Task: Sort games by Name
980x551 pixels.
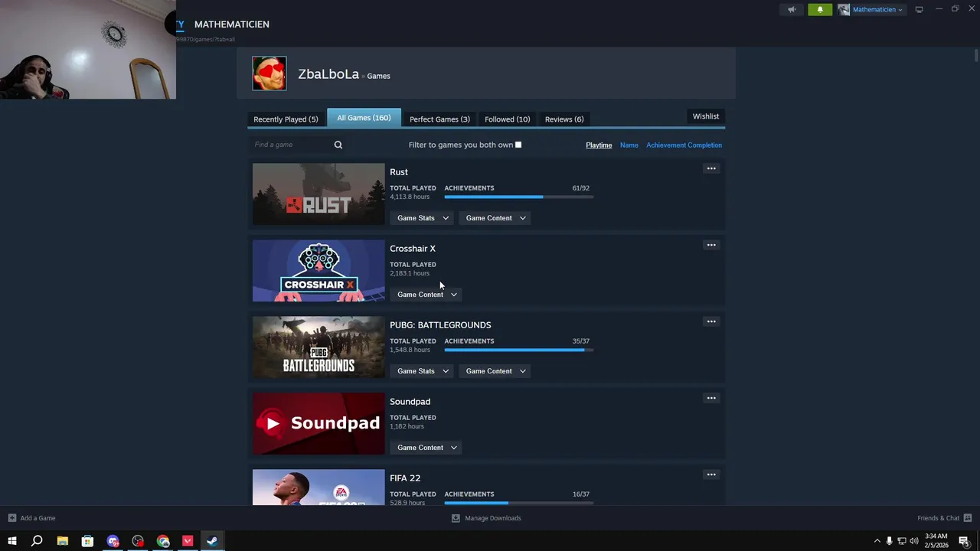Action: click(629, 145)
